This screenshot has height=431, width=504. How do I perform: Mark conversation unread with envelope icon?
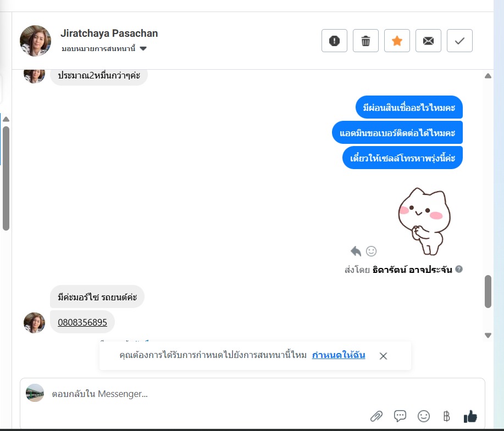pyautogui.click(x=428, y=41)
